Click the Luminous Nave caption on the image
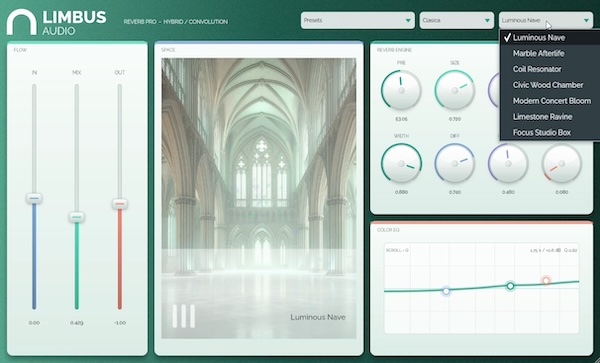The width and height of the screenshot is (600, 363). click(318, 317)
